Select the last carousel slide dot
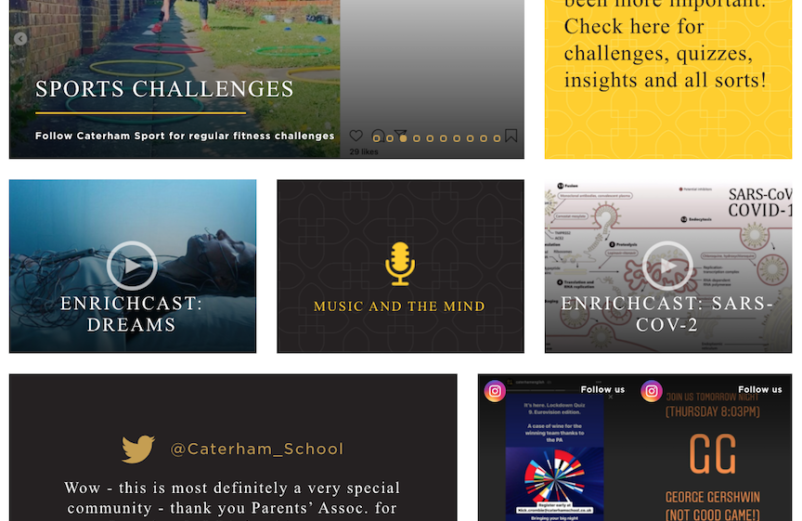Screen dimensions: 802x521 tap(497, 138)
